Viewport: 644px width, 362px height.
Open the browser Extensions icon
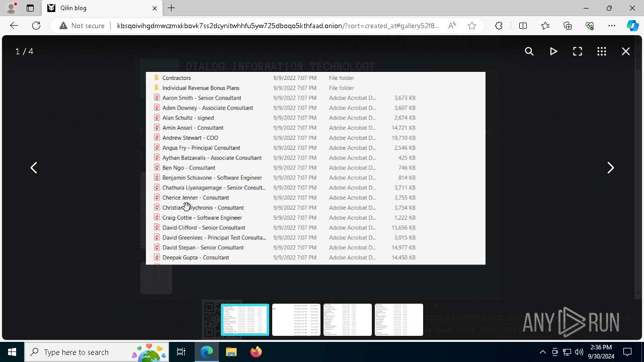point(499,26)
